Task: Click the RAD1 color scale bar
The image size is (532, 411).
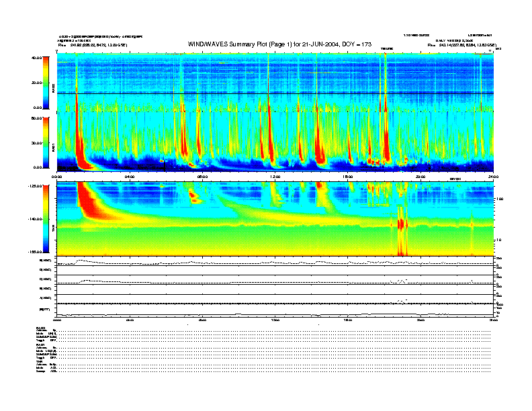Action: pyautogui.click(x=46, y=142)
